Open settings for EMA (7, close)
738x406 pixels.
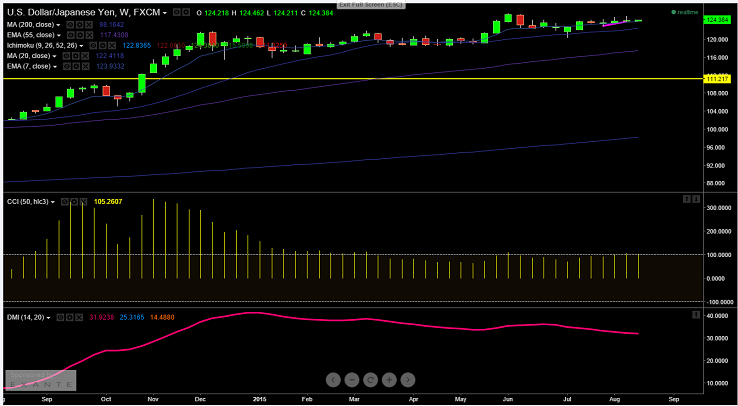coord(76,66)
